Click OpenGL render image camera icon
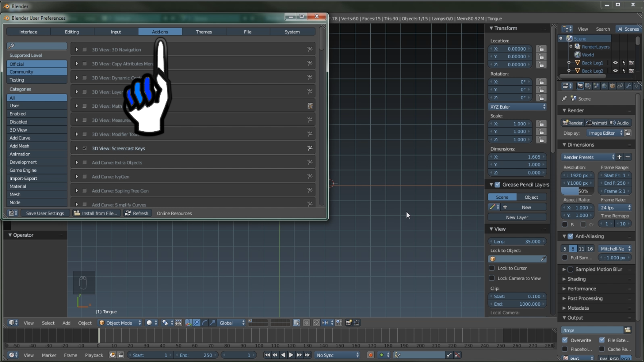The height and width of the screenshot is (362, 644). coord(349,323)
